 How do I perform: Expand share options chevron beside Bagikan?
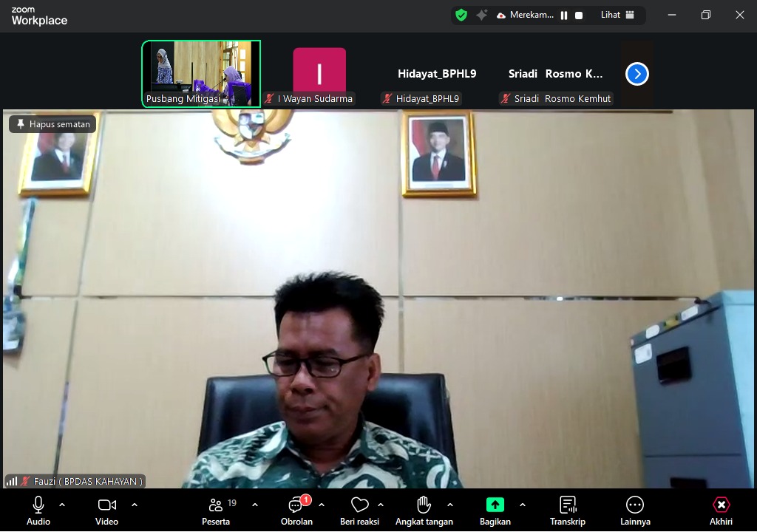(523, 505)
